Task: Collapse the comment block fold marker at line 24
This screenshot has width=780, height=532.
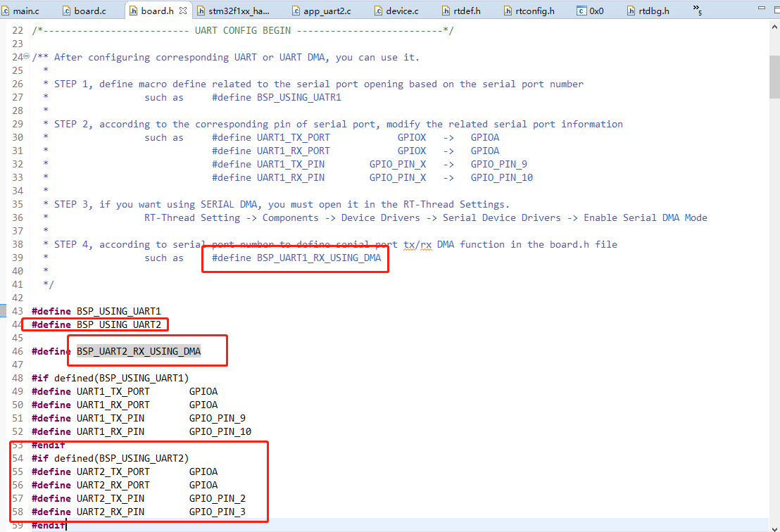Action: 25,56
